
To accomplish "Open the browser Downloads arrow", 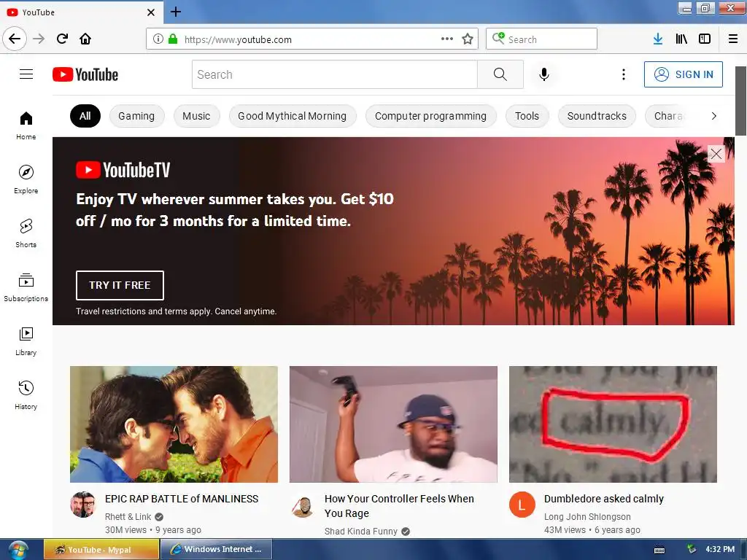I will pyautogui.click(x=658, y=39).
